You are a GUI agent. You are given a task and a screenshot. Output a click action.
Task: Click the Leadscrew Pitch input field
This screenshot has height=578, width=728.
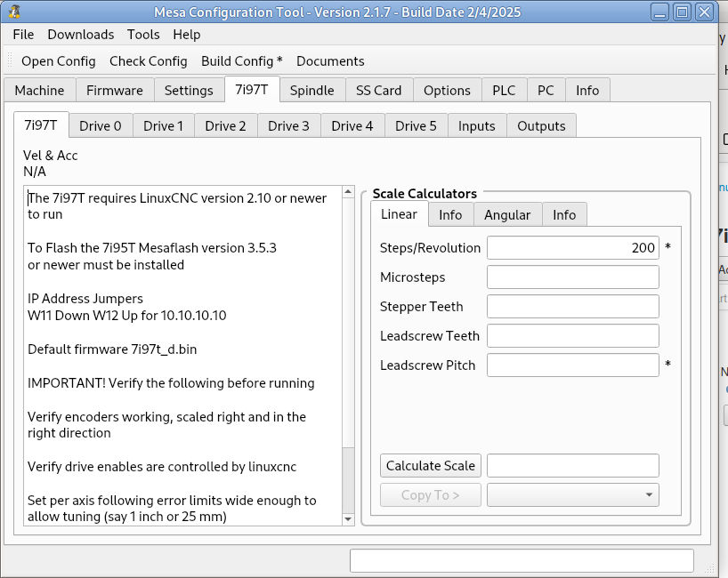[573, 365]
